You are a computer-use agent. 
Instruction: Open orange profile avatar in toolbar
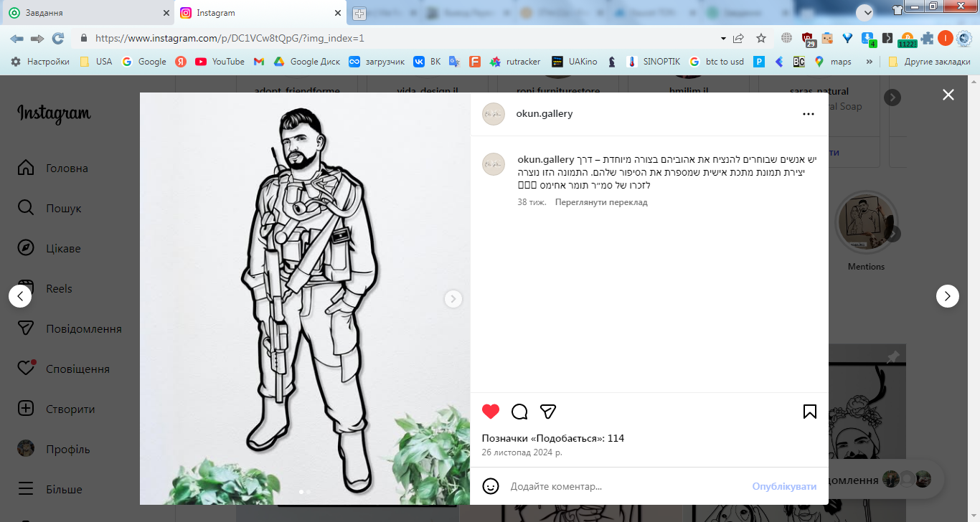click(946, 38)
